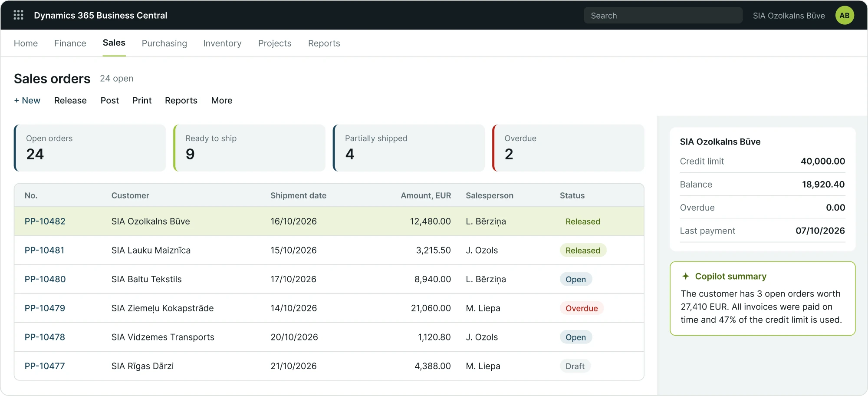Select customer SIA Baltu Tekstils cell

[146, 279]
